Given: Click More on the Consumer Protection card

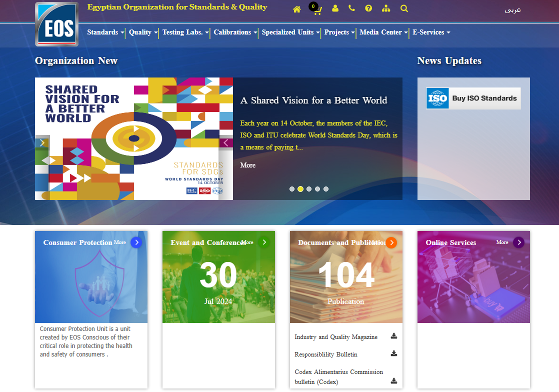Looking at the screenshot, I should pos(120,242).
